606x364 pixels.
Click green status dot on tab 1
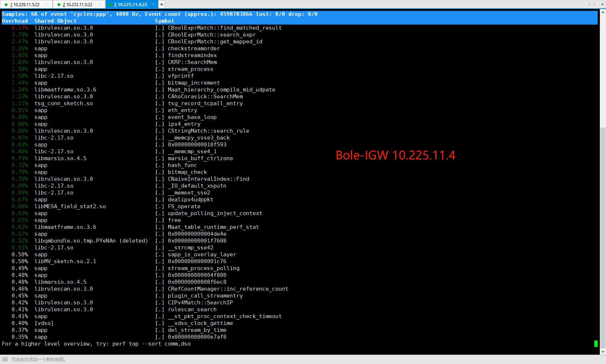tap(6, 5)
